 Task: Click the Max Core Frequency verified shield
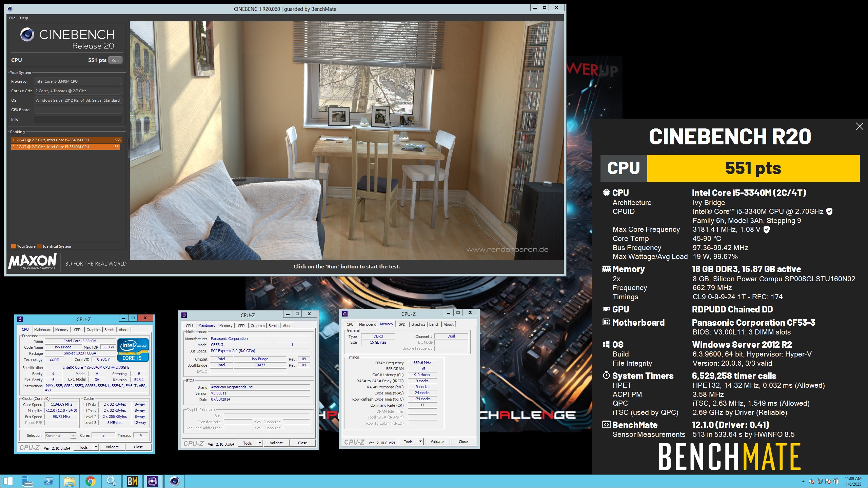pos(767,229)
